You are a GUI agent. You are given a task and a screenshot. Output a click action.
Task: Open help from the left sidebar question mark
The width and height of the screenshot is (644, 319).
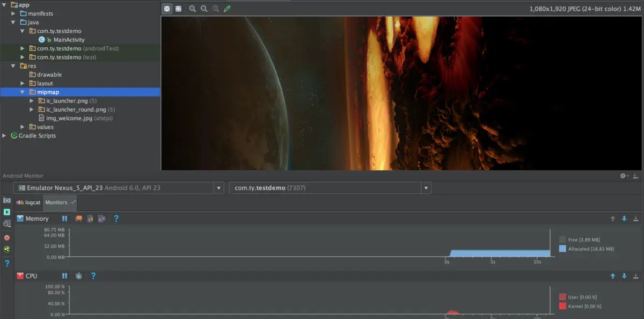pyautogui.click(x=7, y=263)
